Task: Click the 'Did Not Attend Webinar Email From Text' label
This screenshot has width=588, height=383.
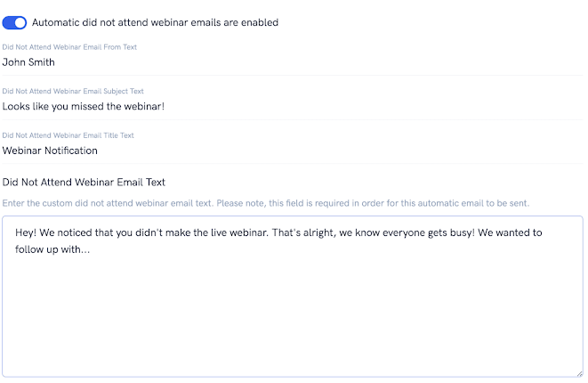Action: tap(69, 47)
